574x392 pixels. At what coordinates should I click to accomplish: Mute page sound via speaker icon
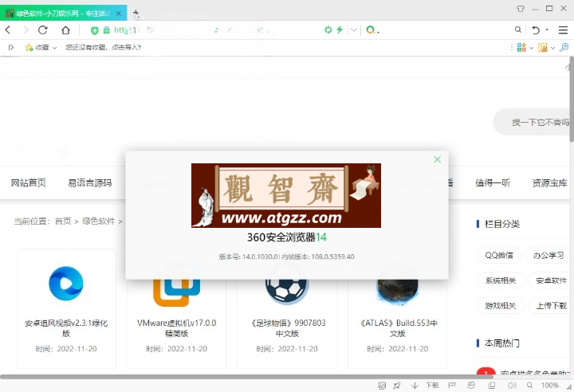click(x=512, y=386)
